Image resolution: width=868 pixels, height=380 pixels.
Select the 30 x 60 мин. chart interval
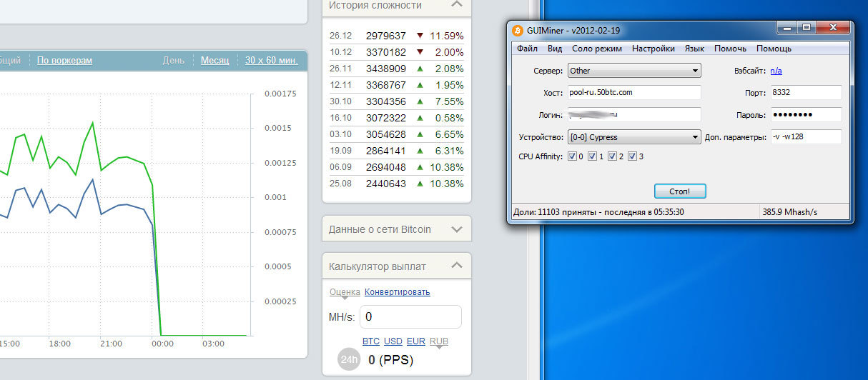point(271,61)
